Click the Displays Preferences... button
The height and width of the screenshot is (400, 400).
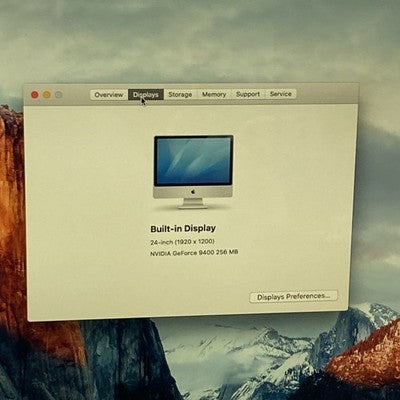293,296
